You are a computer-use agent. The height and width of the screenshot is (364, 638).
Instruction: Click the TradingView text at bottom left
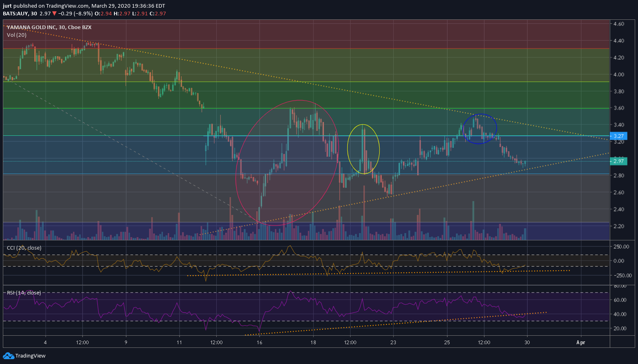30,356
